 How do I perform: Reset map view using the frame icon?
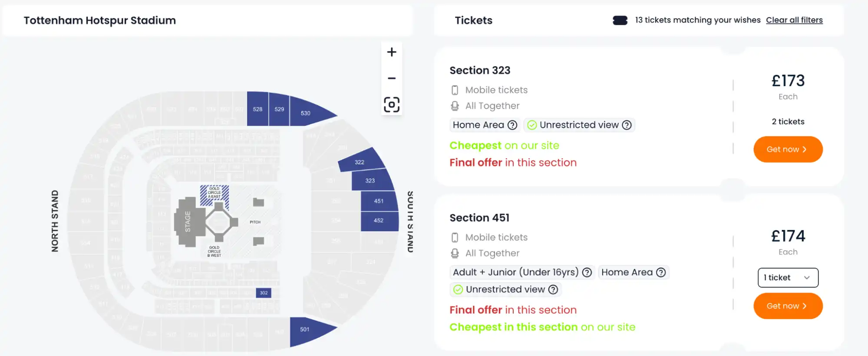391,104
